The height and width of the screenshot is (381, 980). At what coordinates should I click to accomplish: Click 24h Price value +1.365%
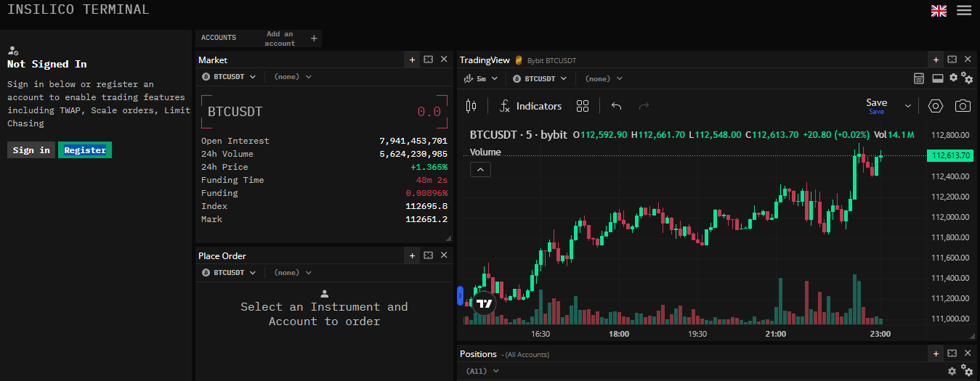[x=429, y=167]
